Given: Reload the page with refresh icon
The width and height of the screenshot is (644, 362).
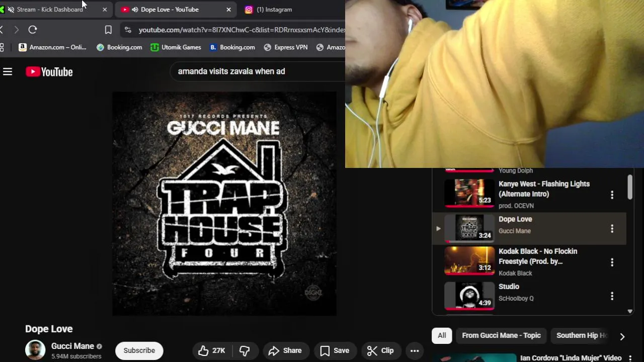Looking at the screenshot, I should pos(33,30).
